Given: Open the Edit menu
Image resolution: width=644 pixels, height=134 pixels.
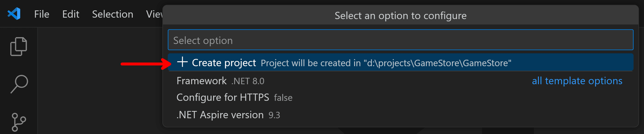Looking at the screenshot, I should 71,14.
